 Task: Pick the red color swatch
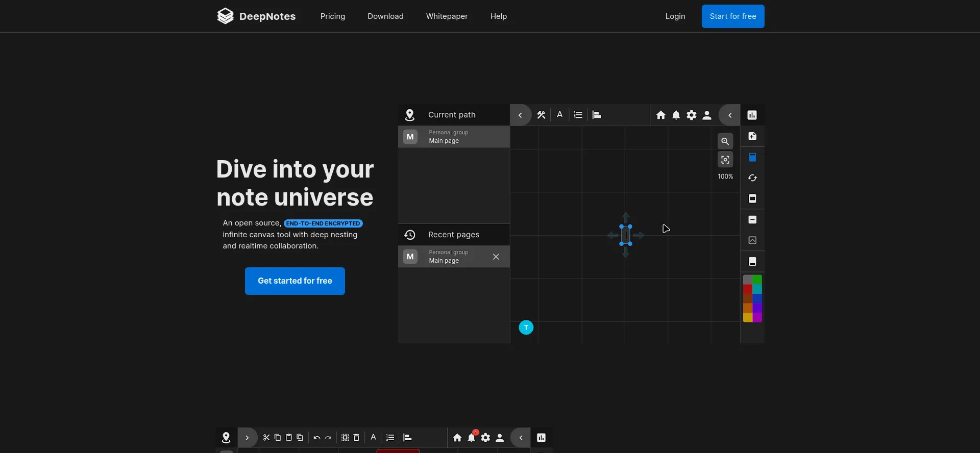point(748,289)
